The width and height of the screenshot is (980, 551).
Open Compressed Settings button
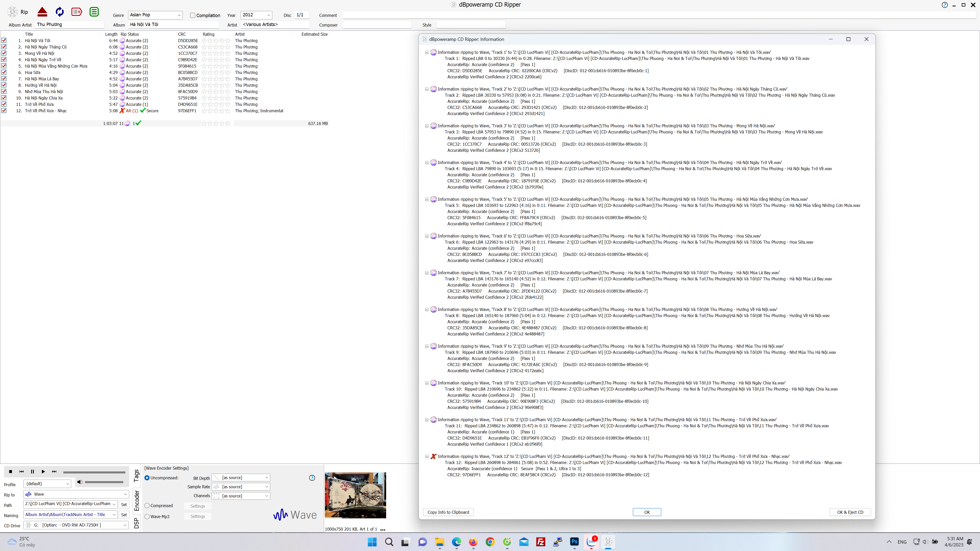pyautogui.click(x=198, y=506)
